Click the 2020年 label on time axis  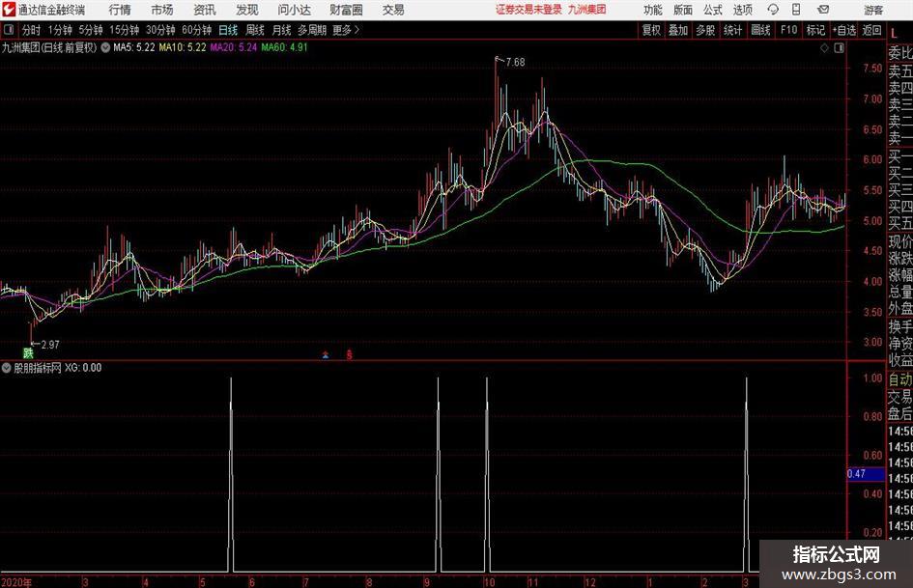pos(16,582)
